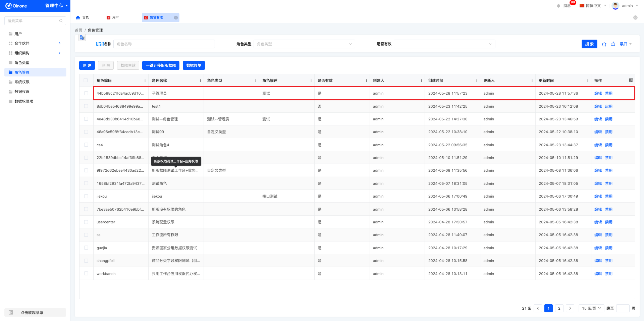Viewport: 644px width, 321px height.
Task: Click the translate icon above search form
Action: (x=82, y=38)
